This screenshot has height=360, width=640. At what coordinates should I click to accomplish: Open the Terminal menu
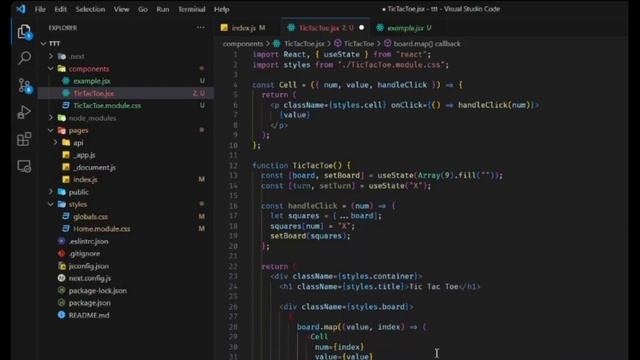[x=191, y=9]
